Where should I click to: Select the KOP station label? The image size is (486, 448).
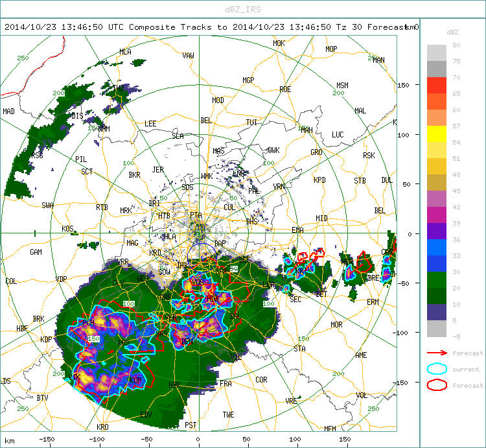click(136, 381)
